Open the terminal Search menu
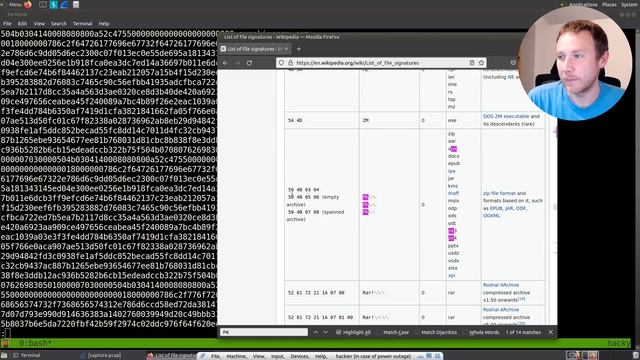This screenshot has height=360, width=640. coord(59,24)
